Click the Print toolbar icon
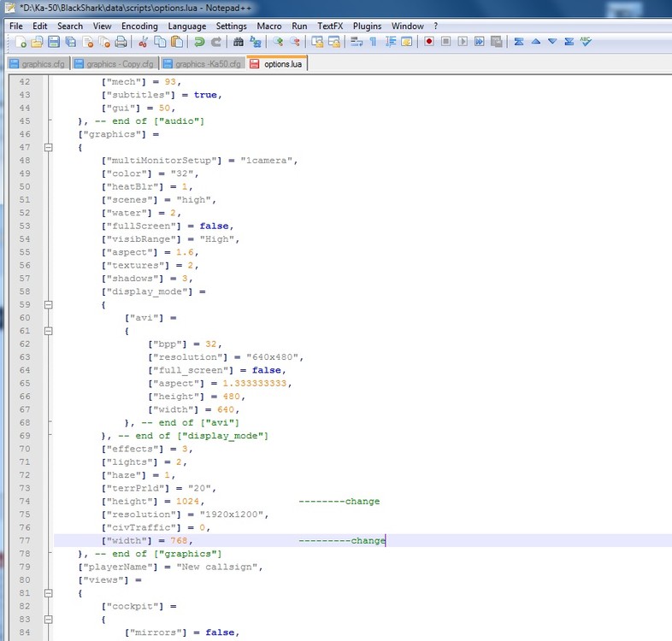Image resolution: width=672 pixels, height=641 pixels. coord(121,41)
